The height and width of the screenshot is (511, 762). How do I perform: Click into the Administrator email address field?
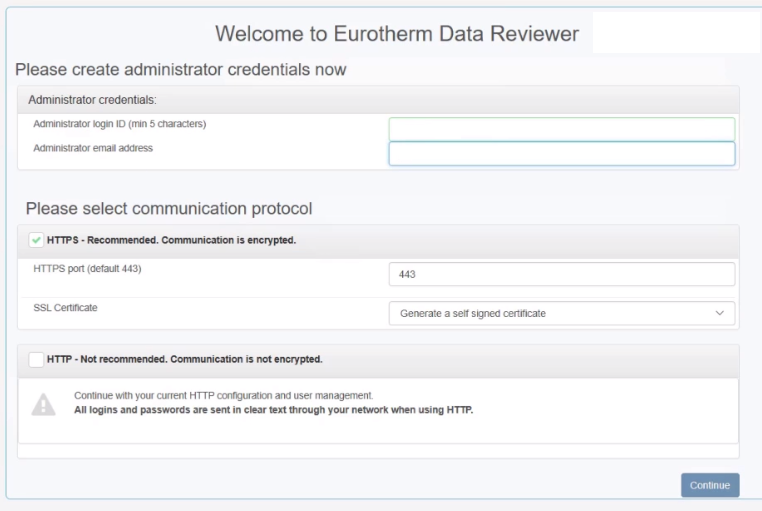[x=562, y=153]
